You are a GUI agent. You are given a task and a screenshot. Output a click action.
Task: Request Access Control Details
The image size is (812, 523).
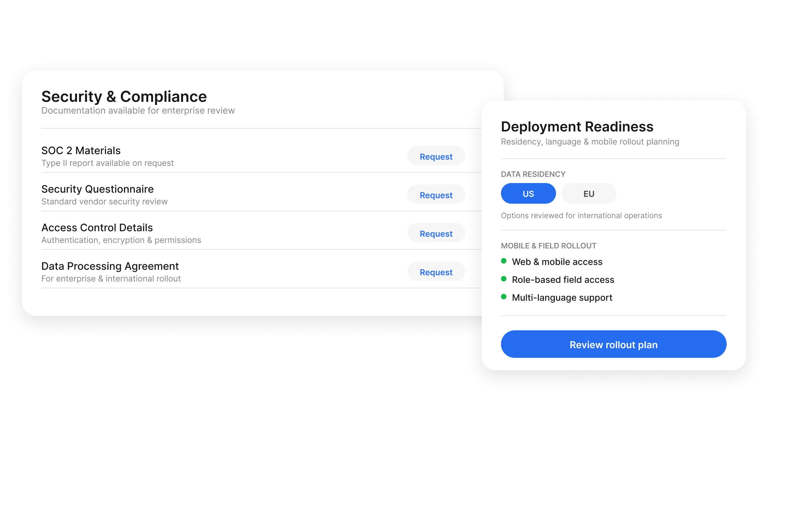pos(436,233)
